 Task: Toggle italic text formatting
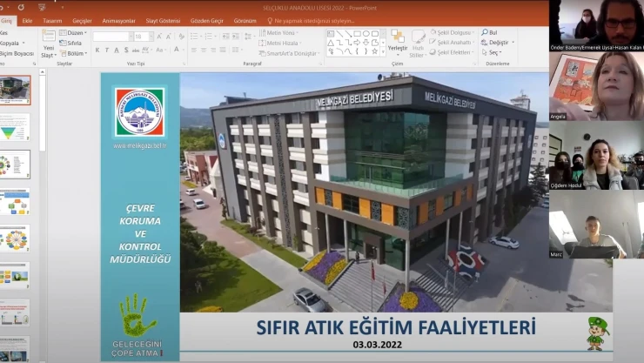tap(106, 50)
